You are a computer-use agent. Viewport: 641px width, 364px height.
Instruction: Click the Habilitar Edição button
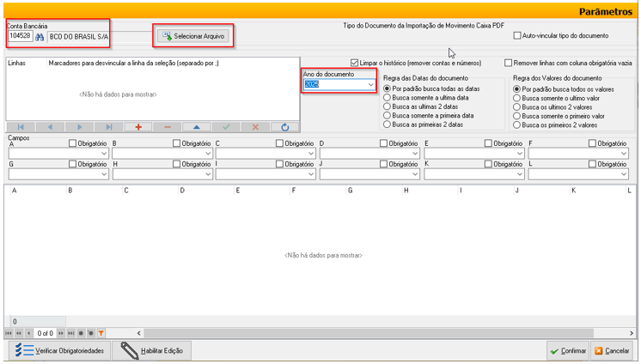coord(155,350)
